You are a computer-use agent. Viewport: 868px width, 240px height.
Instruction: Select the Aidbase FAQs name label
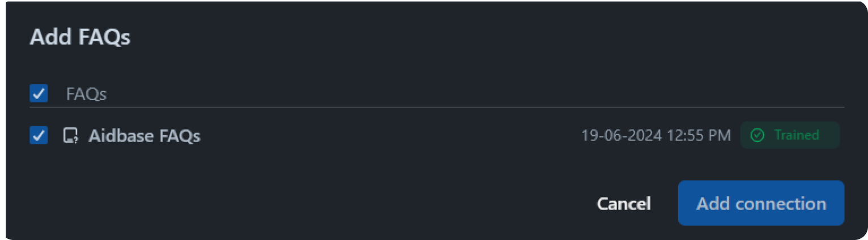[144, 136]
